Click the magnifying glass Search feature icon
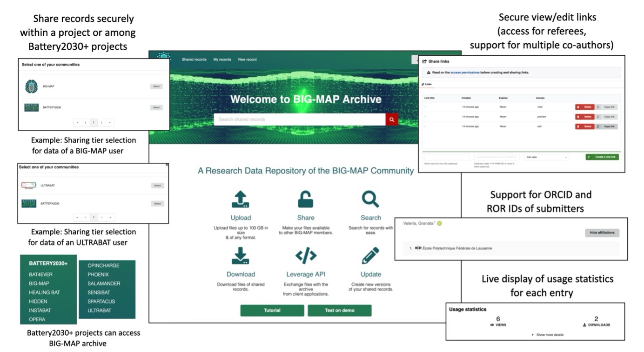The width and height of the screenshot is (644, 352). pyautogui.click(x=370, y=199)
